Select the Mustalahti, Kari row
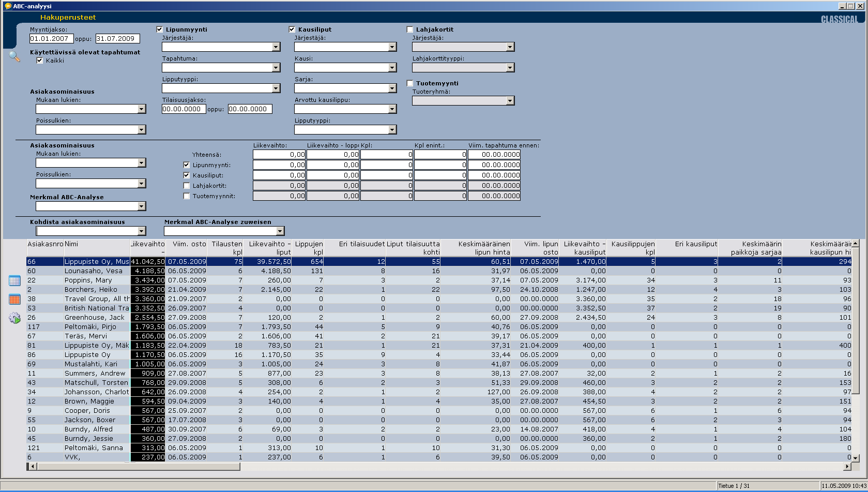The image size is (868, 492). 439,364
